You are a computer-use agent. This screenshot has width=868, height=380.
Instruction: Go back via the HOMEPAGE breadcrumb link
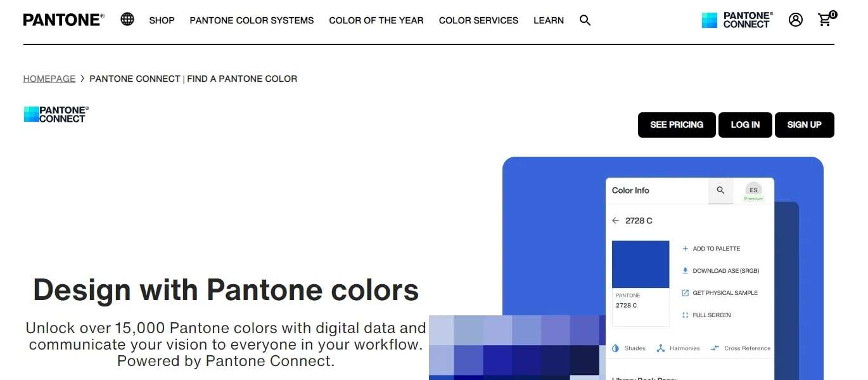coord(49,78)
